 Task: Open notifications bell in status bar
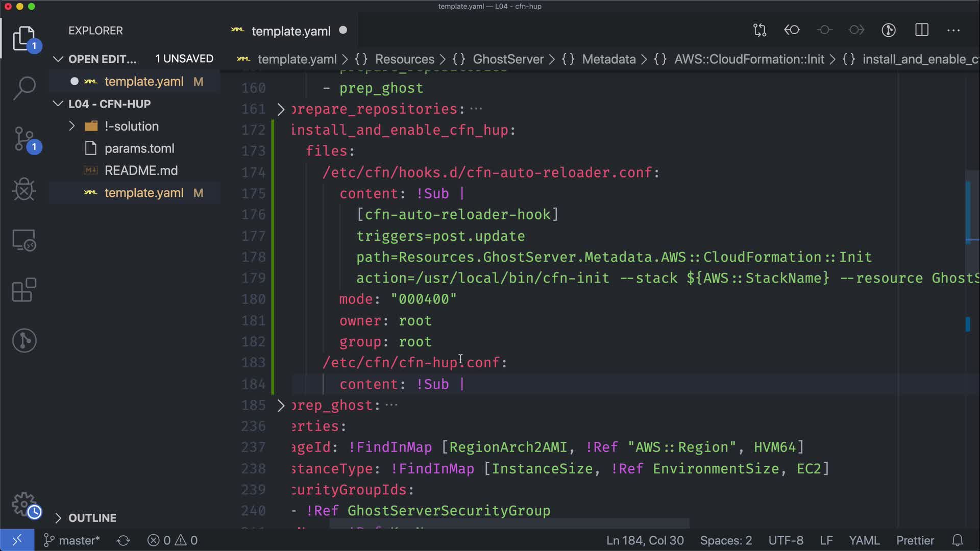[x=958, y=540]
